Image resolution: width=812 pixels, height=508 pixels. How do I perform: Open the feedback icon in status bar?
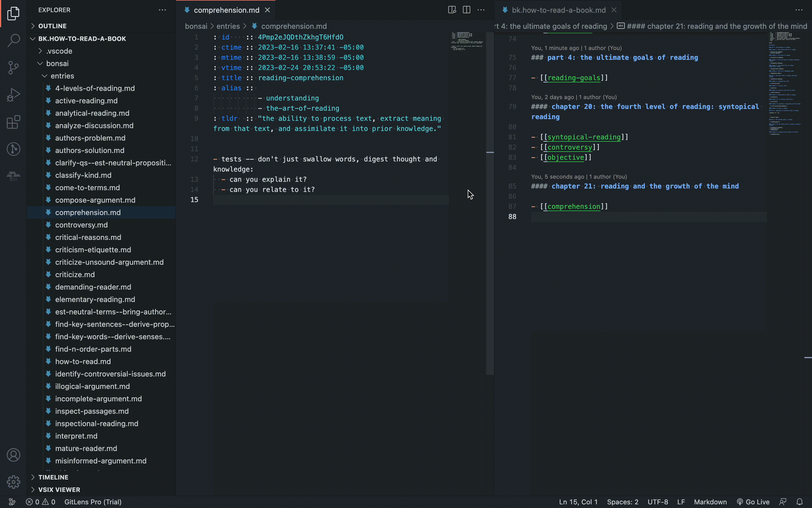(783, 502)
